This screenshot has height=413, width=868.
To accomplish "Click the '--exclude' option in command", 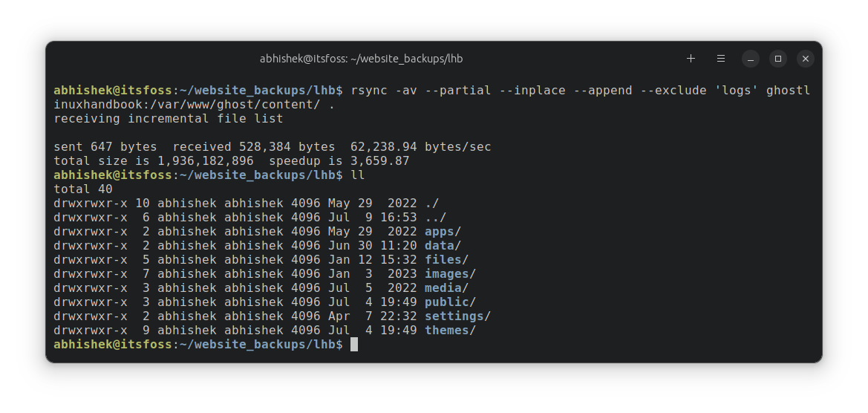I will (x=673, y=90).
